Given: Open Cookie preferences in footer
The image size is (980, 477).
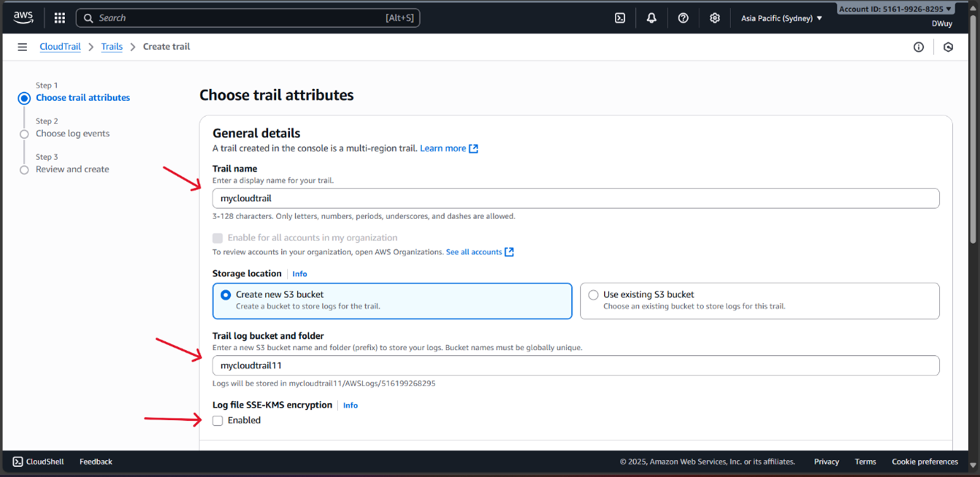Looking at the screenshot, I should [925, 462].
